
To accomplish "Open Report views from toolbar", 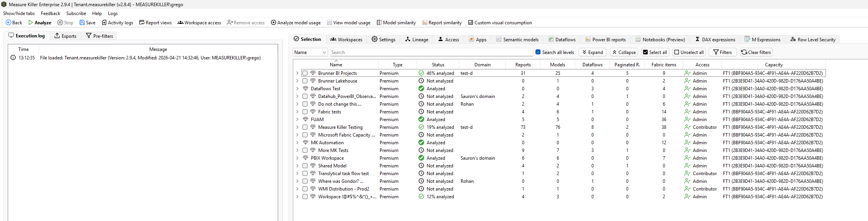I will click(x=155, y=23).
